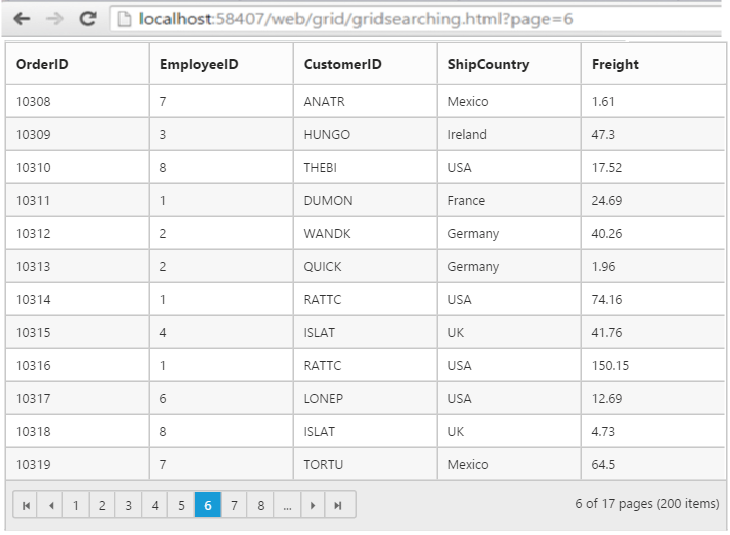Click the address bar URL field
Viewport: 730px width, 535px height.
(x=414, y=19)
